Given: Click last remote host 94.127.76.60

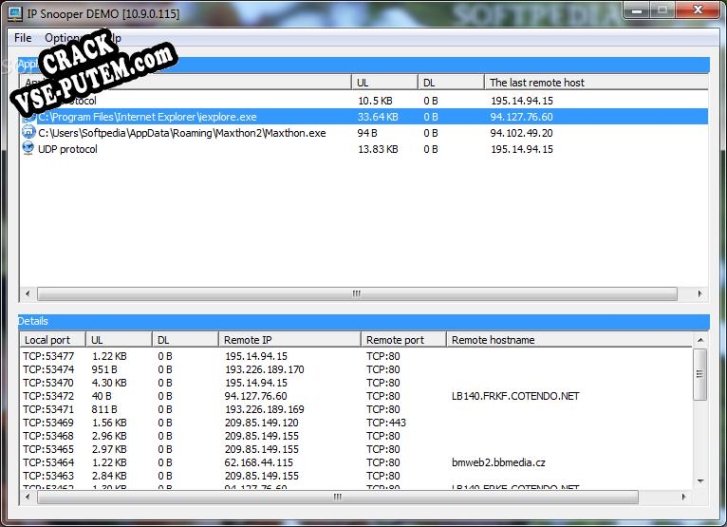Looking at the screenshot, I should (522, 117).
